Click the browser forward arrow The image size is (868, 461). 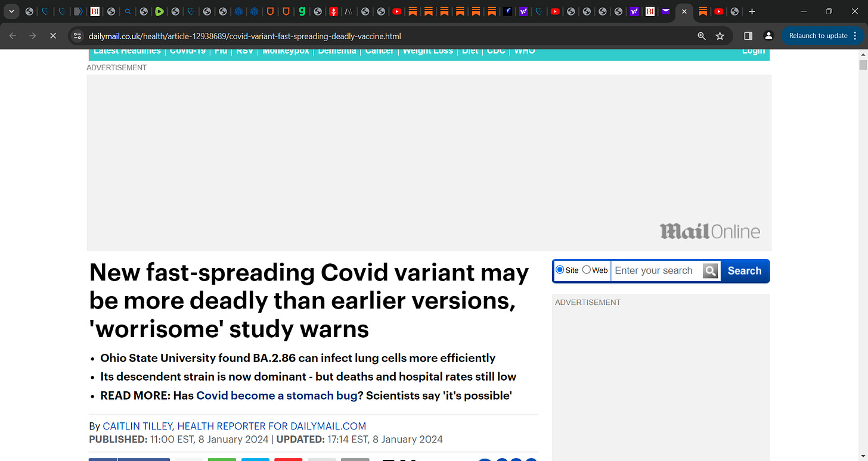click(x=33, y=36)
